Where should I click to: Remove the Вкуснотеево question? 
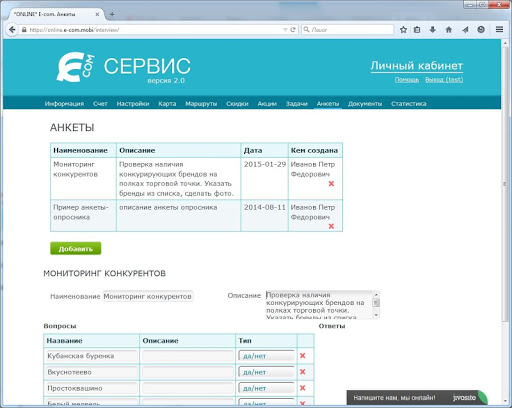click(303, 372)
